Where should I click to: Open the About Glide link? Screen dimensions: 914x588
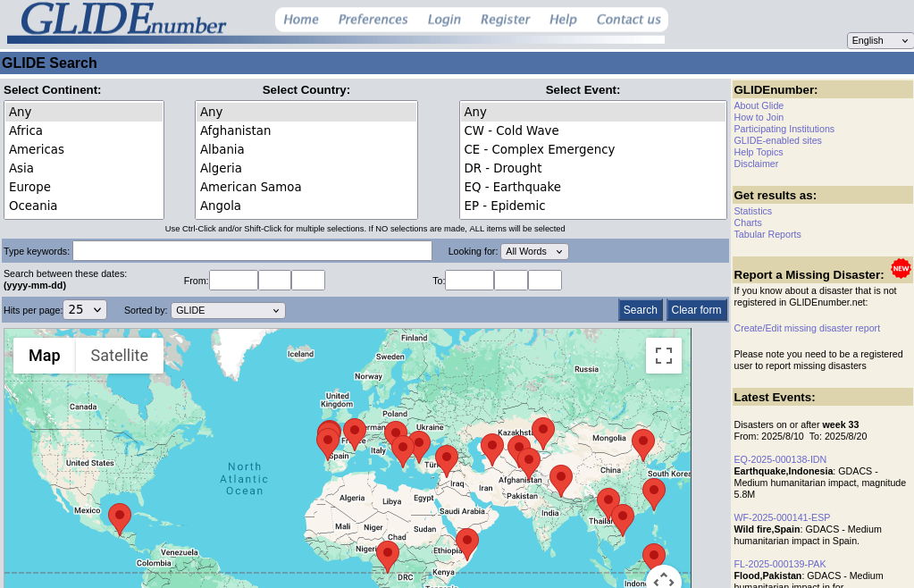pyautogui.click(x=759, y=105)
